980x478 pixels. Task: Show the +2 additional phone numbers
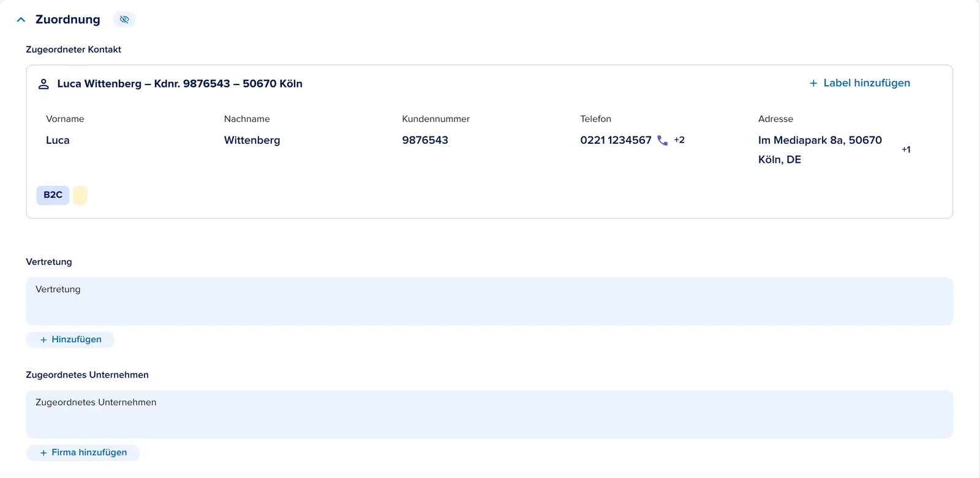(x=679, y=140)
